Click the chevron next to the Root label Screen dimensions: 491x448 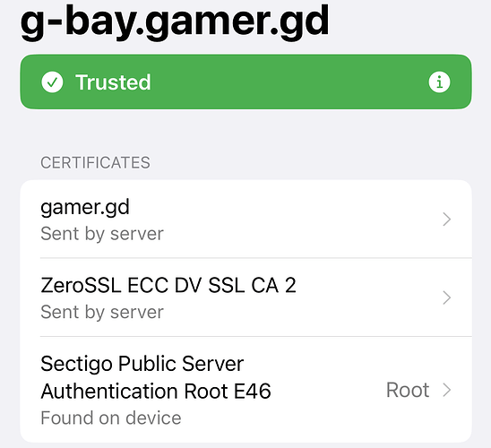pos(447,390)
